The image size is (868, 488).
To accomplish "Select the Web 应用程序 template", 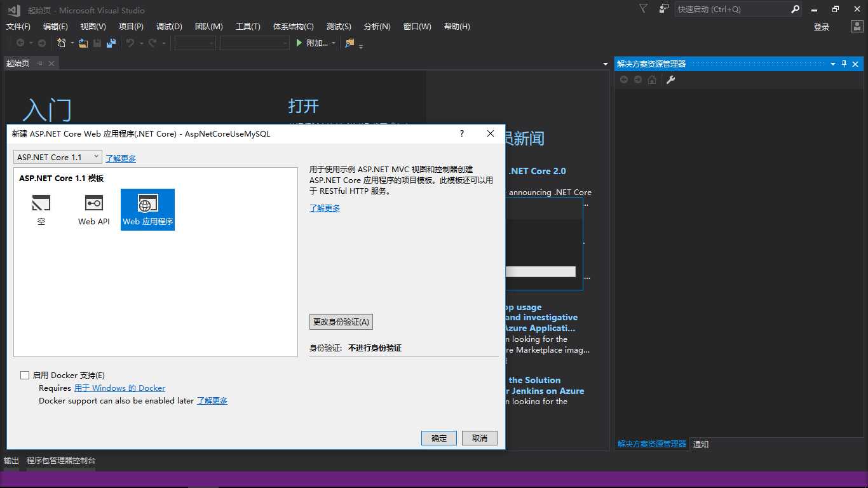I will 147,210.
